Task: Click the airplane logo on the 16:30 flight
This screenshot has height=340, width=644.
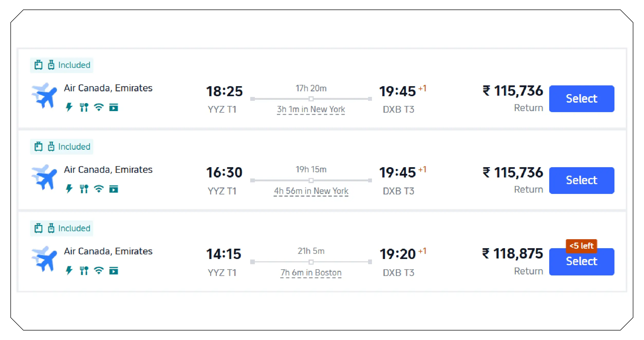Action: 44,177
